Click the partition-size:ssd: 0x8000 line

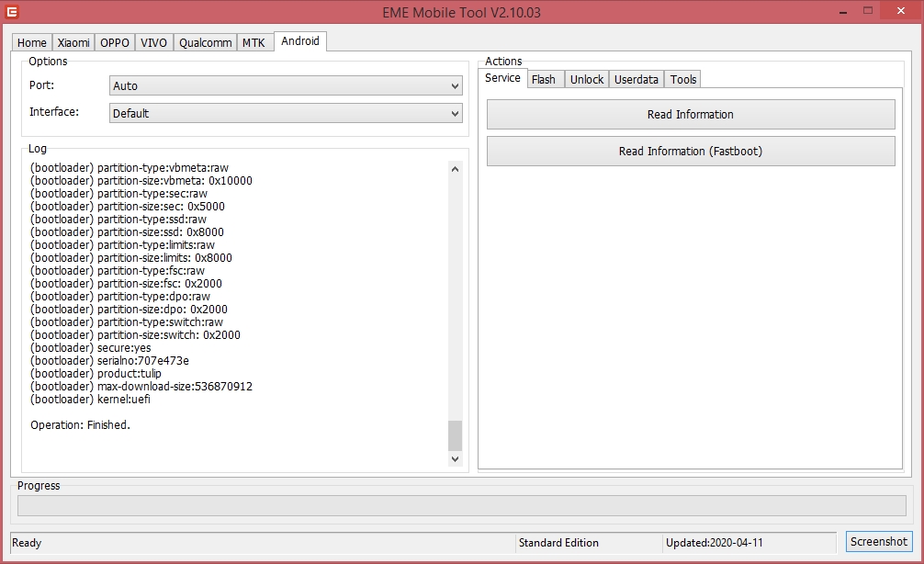coord(128,232)
